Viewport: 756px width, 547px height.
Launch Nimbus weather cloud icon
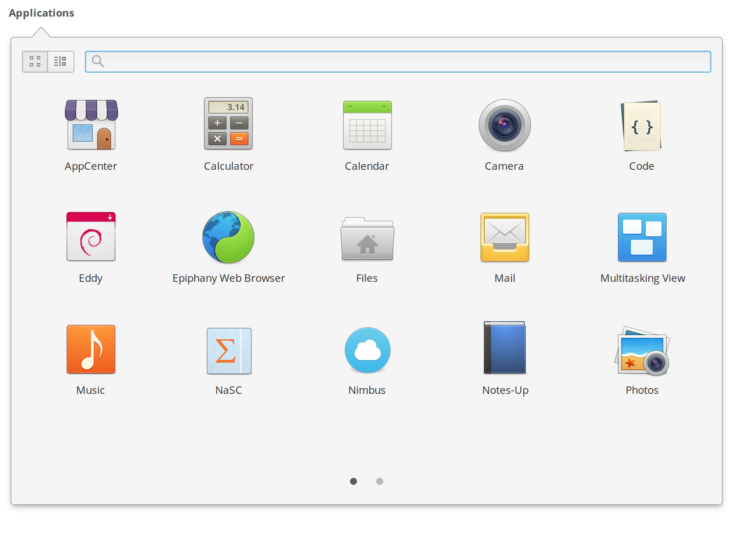tap(367, 350)
